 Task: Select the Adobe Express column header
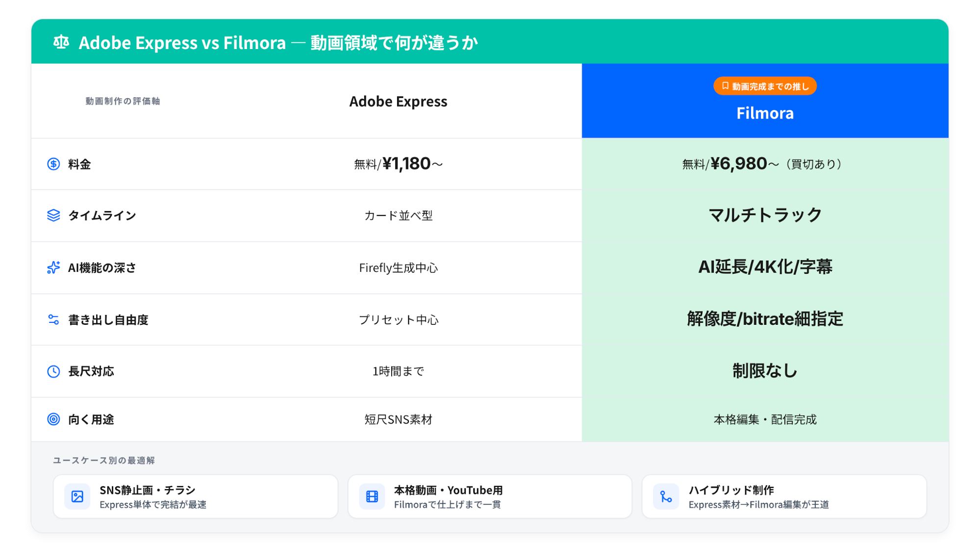click(398, 102)
